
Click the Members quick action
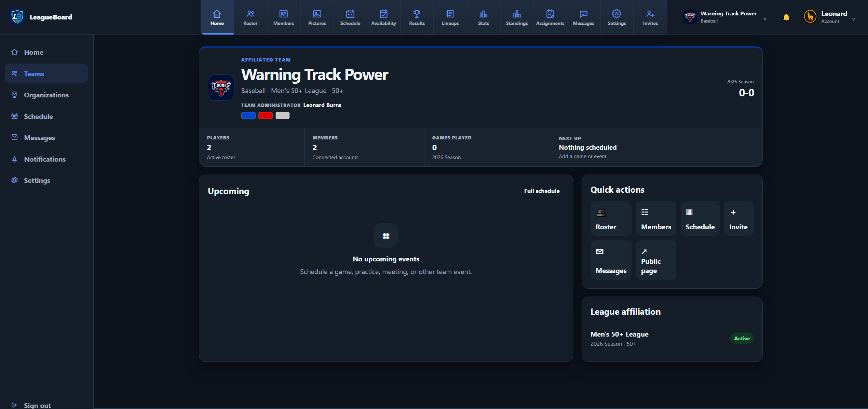point(656,218)
